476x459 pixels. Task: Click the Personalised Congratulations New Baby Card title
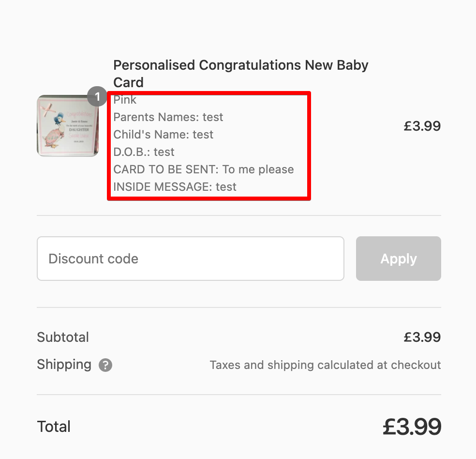240,74
